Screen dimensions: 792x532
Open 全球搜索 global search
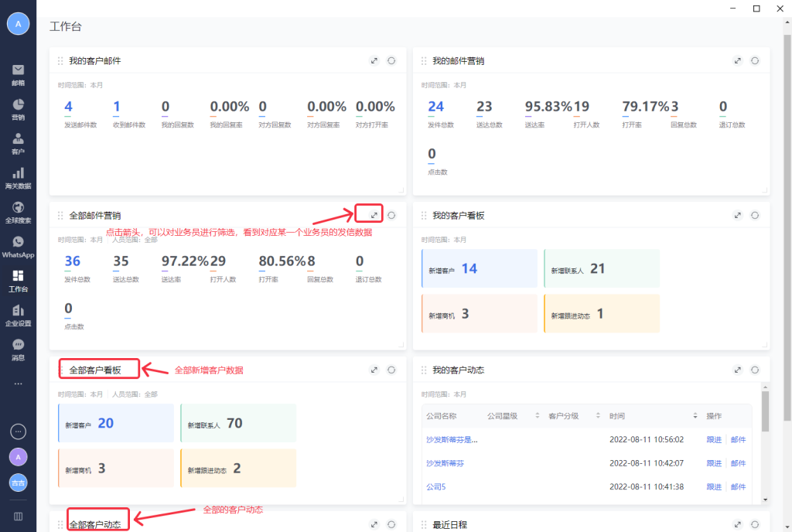click(x=18, y=212)
